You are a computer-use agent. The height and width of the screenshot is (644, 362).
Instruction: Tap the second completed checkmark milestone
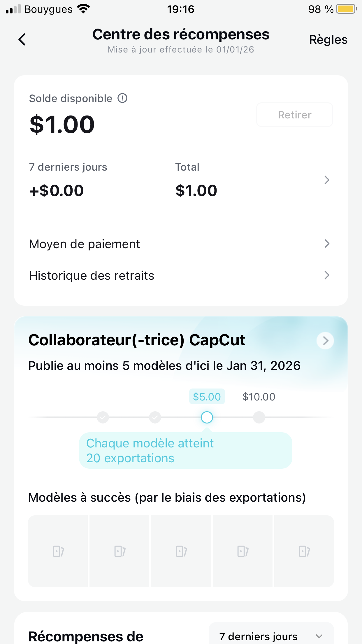click(155, 417)
